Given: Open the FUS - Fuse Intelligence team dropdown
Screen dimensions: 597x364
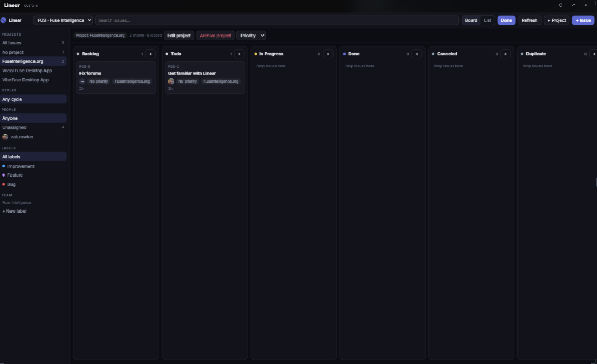Looking at the screenshot, I should (63, 20).
